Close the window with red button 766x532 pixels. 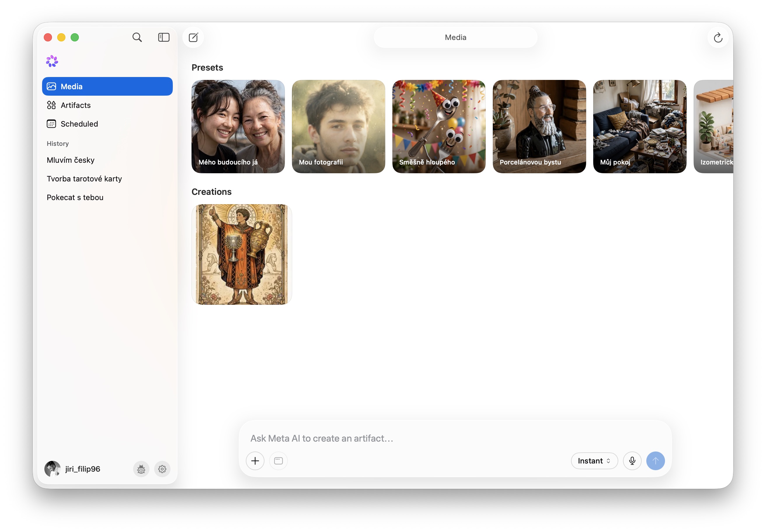48,37
